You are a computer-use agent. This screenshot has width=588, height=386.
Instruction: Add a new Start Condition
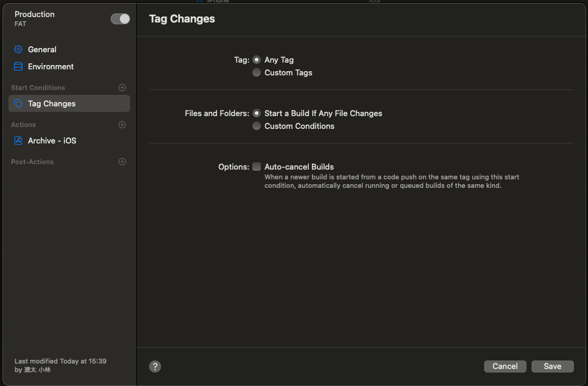(122, 88)
